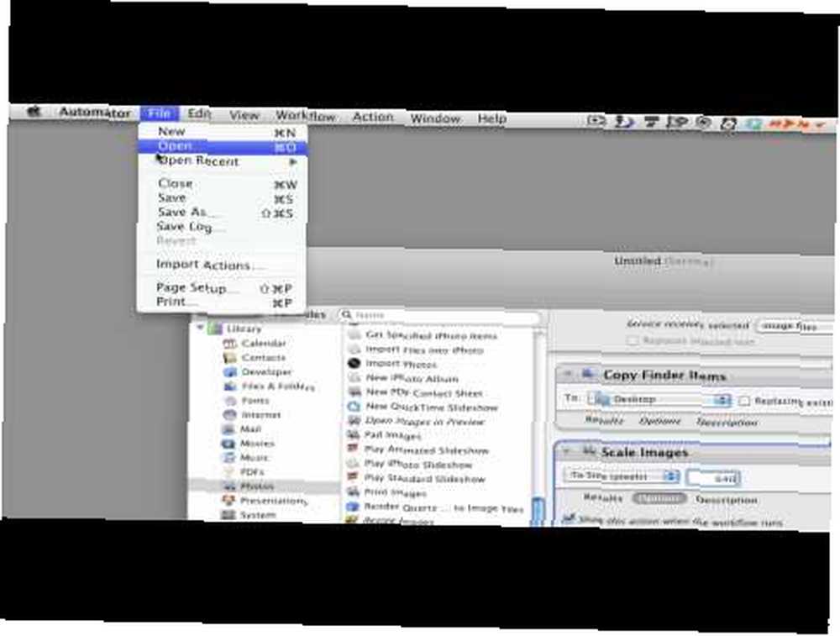Click the Music category icon

228,458
